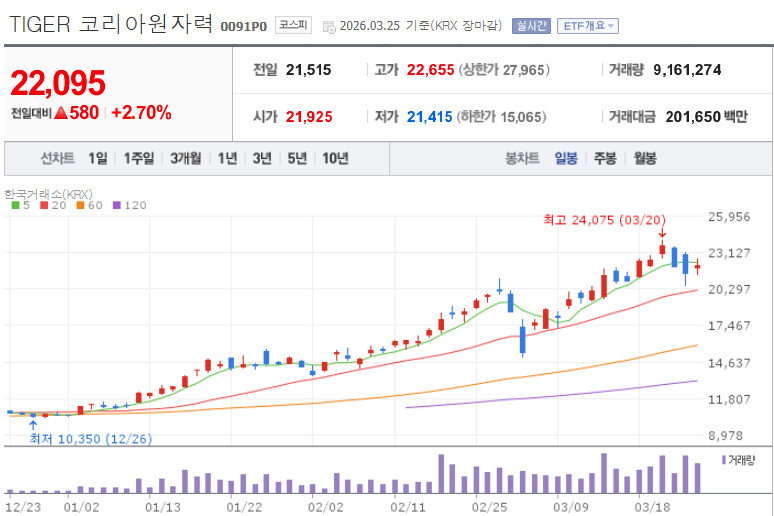
Task: Click the lower limit value 15,065
Action: coord(521,117)
